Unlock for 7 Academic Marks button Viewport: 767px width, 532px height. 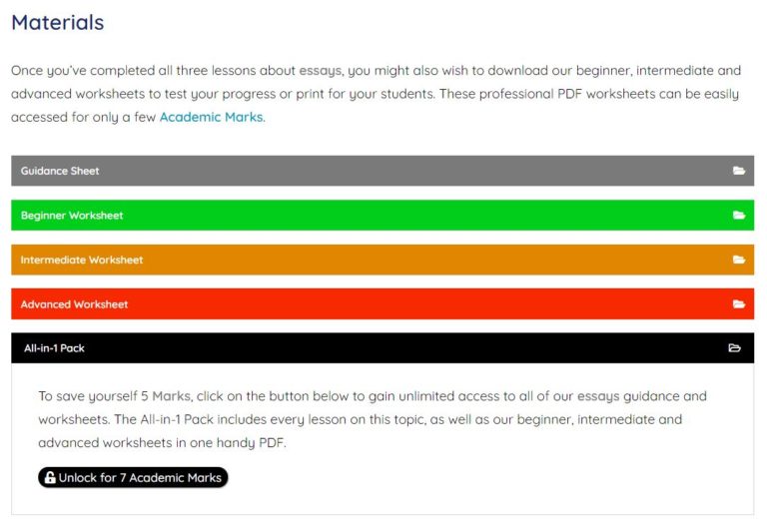pos(133,477)
